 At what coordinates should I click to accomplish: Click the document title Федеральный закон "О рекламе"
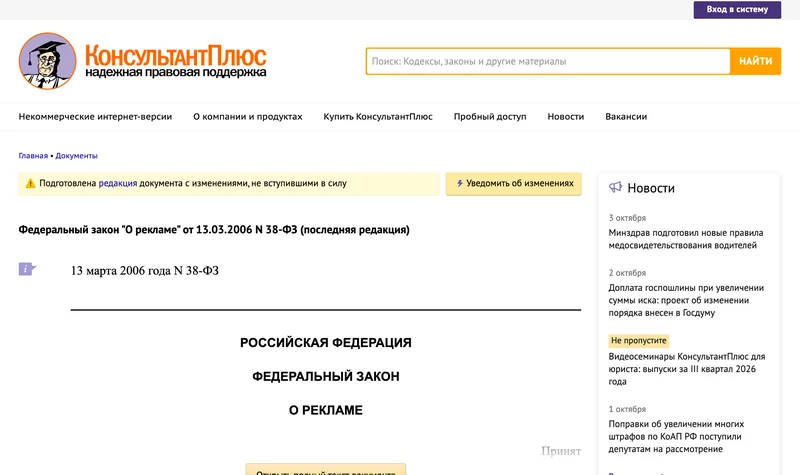click(x=214, y=230)
